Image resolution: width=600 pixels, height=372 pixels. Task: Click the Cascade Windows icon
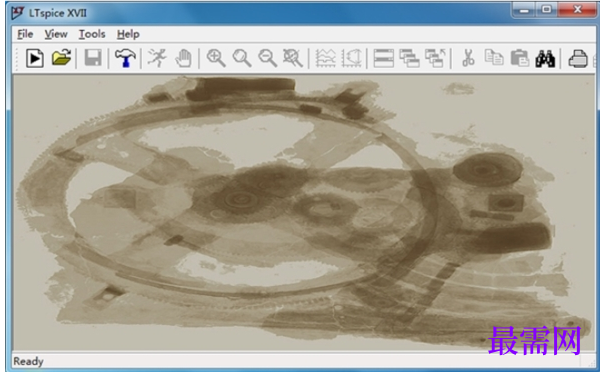click(409, 59)
